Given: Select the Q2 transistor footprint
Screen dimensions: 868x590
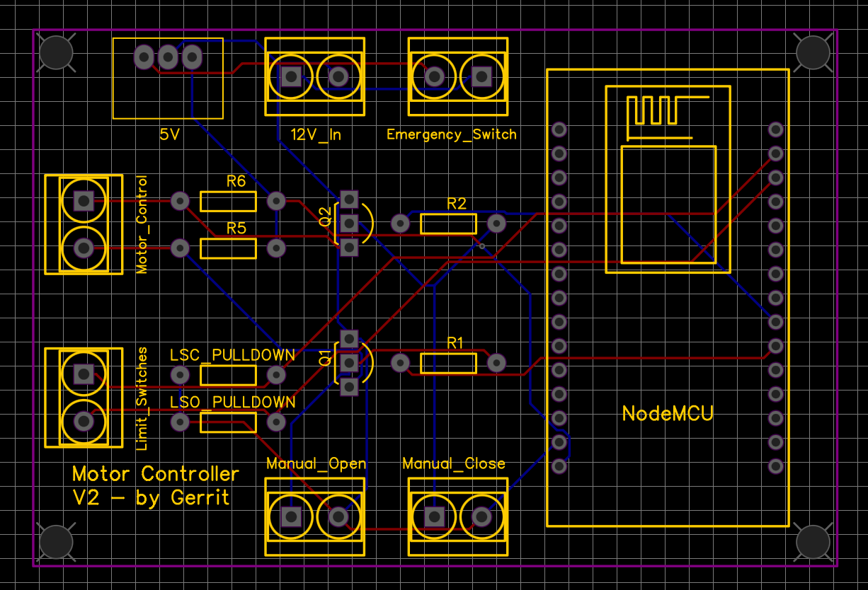Looking at the screenshot, I should coord(348,223).
